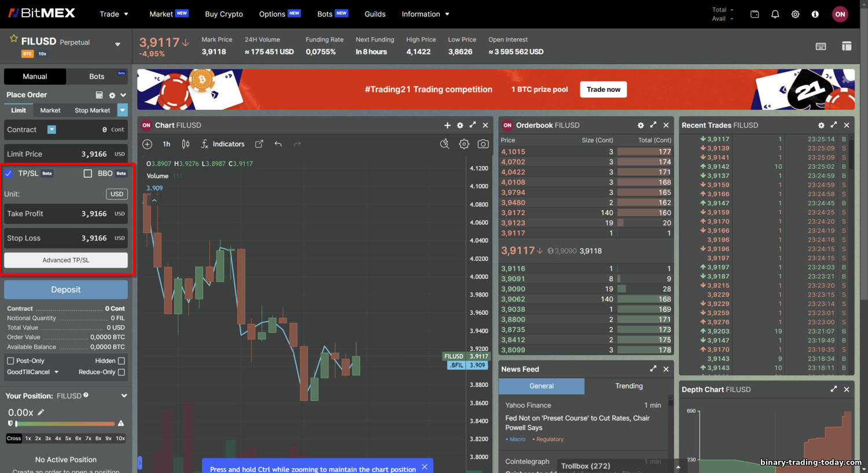Screen dimensions: 868x473
Task: Set leverage slider to 5x
Action: [68, 438]
